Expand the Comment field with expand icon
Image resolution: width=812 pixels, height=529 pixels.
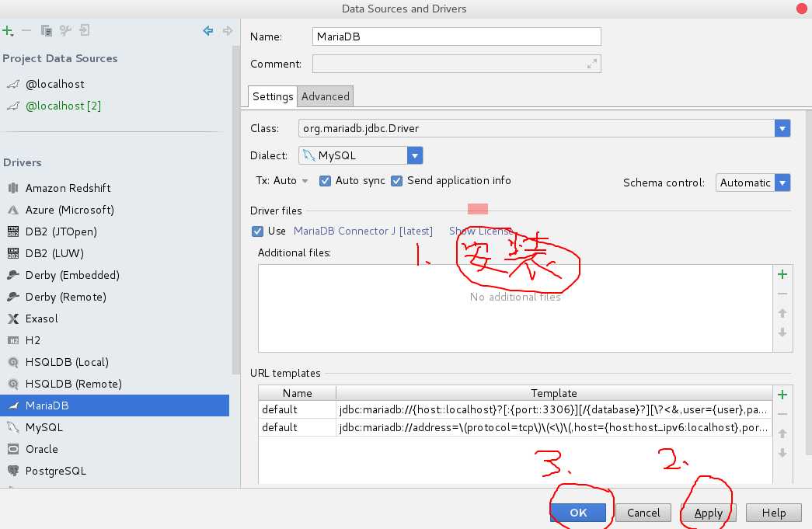[x=592, y=64]
